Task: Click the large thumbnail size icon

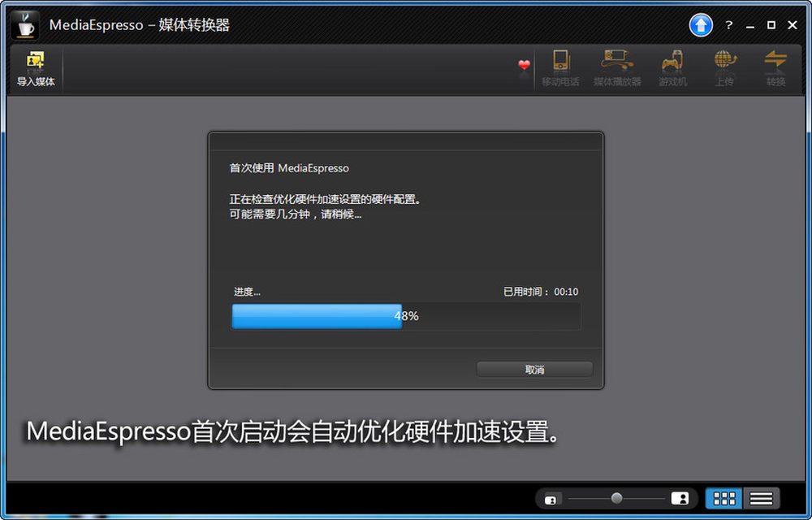Action: coord(680,498)
